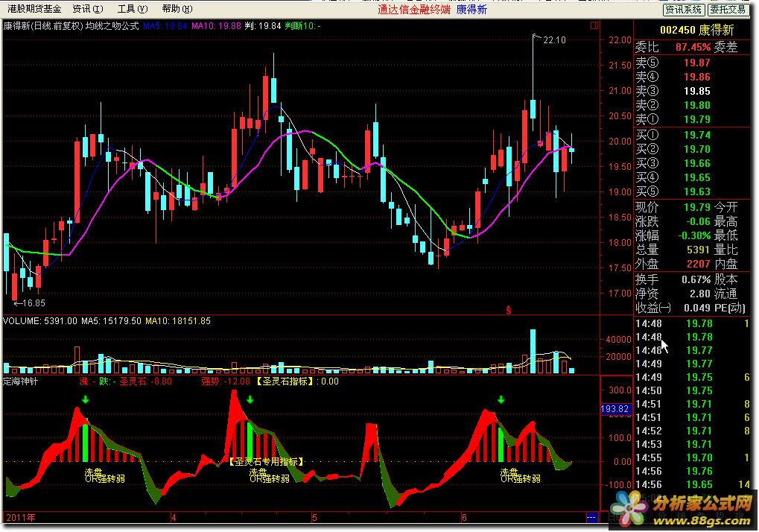Screen dimensions: 759x532
Task: Click the red $ marker on price chart
Action: pos(508,310)
